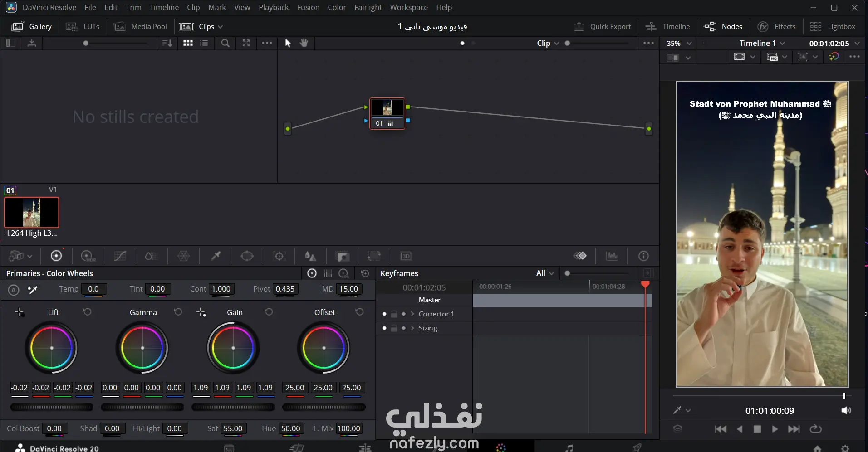Expand the Corrector 1 keyframe track
The width and height of the screenshot is (868, 452).
coord(412,314)
